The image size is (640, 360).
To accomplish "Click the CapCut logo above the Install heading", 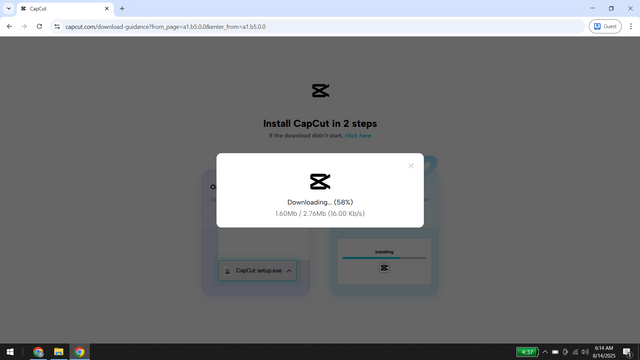I will click(x=320, y=91).
